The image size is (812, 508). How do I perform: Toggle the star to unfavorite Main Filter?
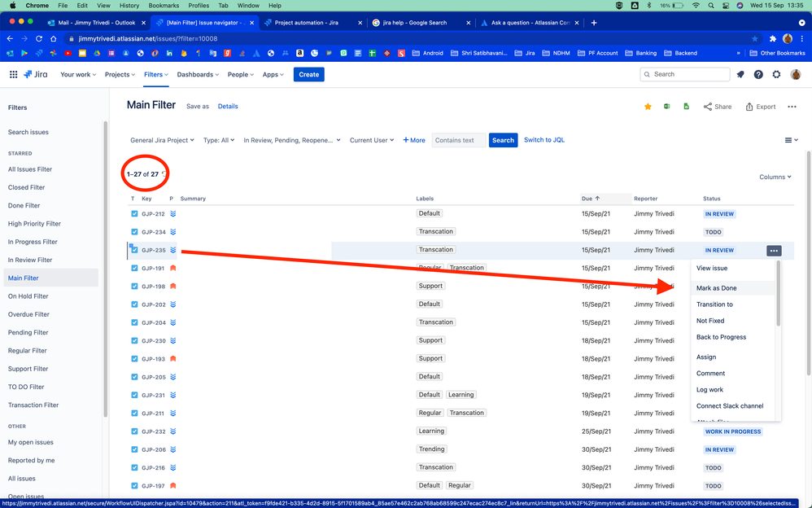pos(648,106)
